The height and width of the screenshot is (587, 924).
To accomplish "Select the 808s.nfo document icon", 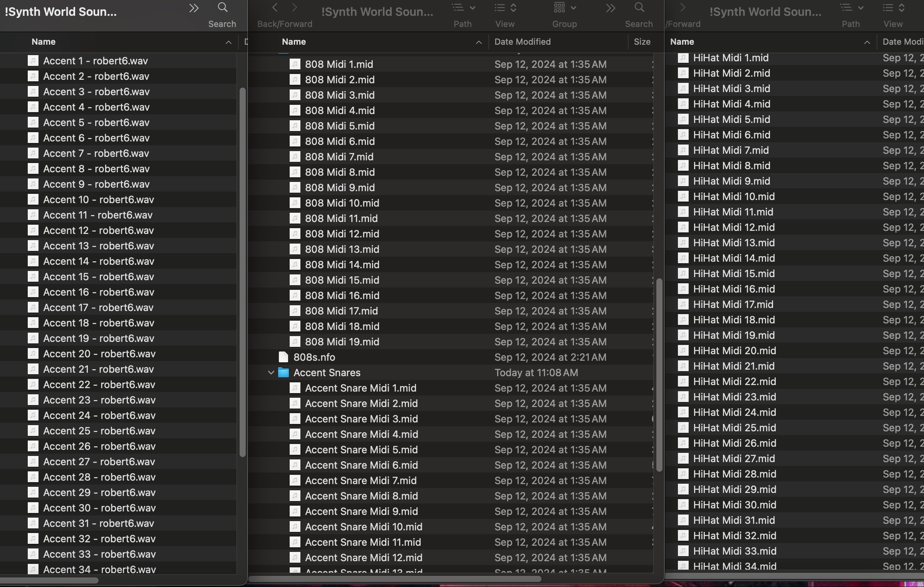I will pos(283,357).
